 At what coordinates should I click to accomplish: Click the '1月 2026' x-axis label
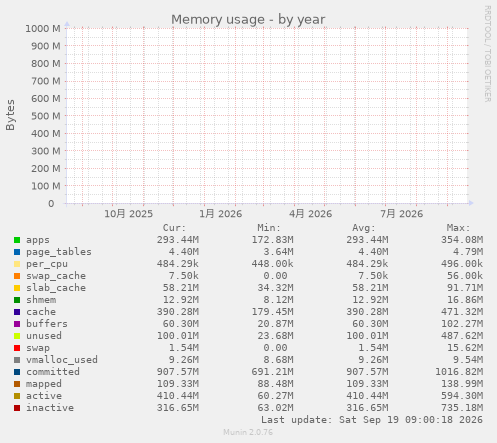[x=220, y=214]
